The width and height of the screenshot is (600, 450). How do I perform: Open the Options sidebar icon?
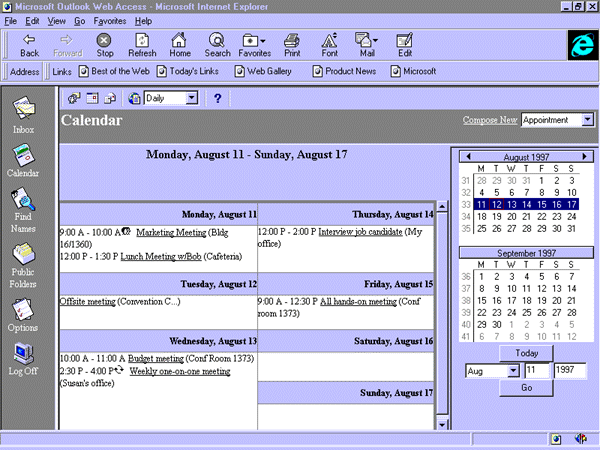click(x=23, y=312)
